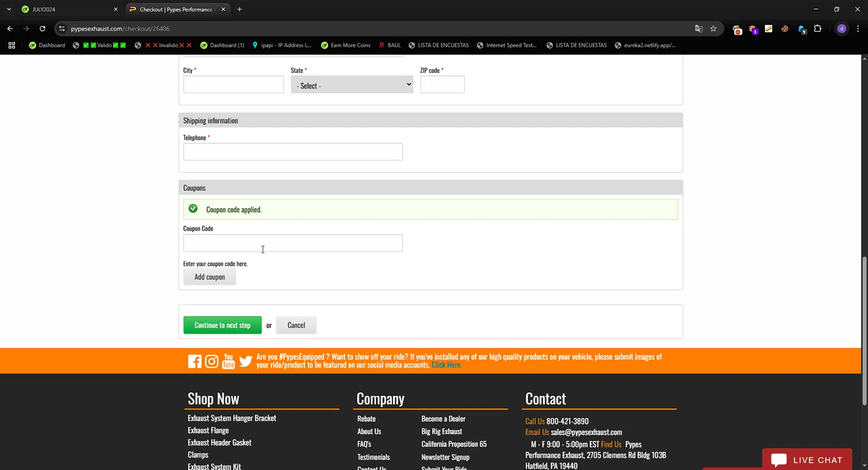This screenshot has height=470, width=868.
Task: Open the About Us link
Action: point(369,431)
